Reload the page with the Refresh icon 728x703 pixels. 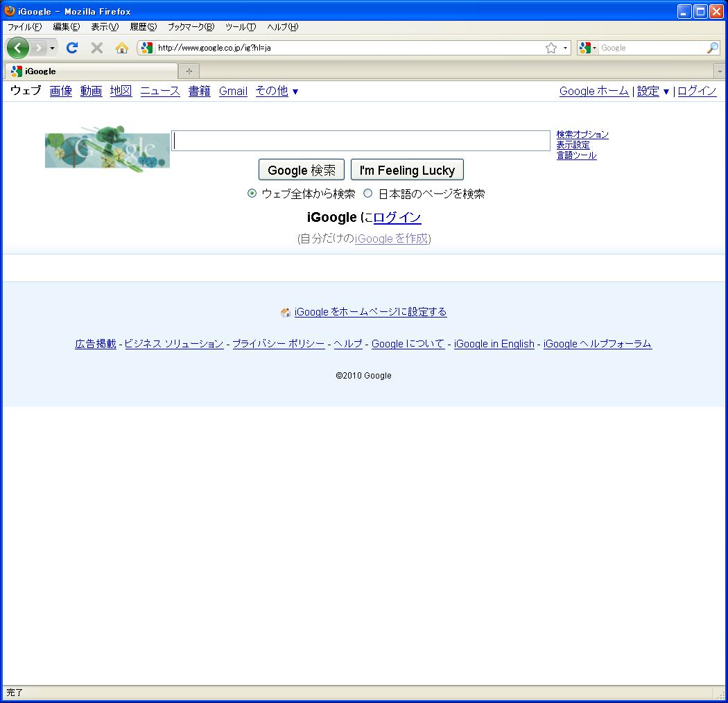(x=72, y=47)
